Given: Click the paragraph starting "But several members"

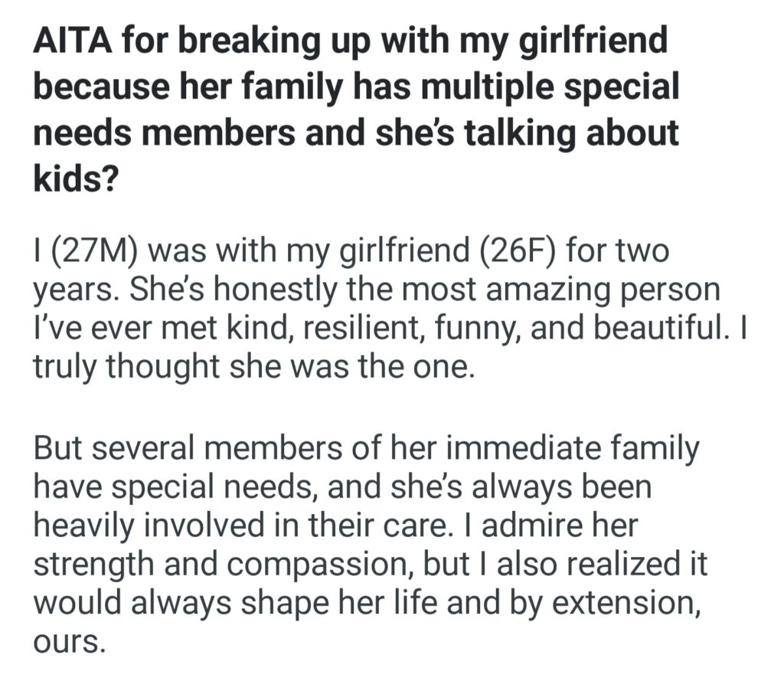Looking at the screenshot, I should pyautogui.click(x=367, y=544).
